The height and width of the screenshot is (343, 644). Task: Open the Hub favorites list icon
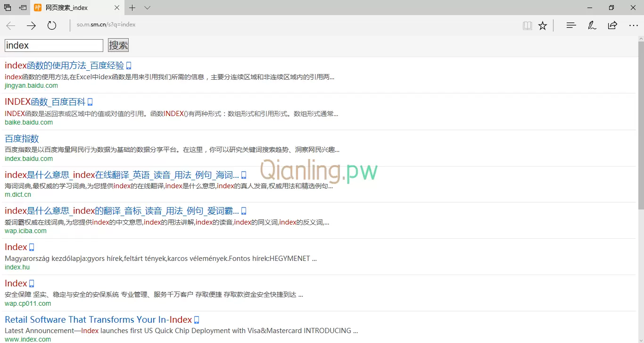(571, 25)
